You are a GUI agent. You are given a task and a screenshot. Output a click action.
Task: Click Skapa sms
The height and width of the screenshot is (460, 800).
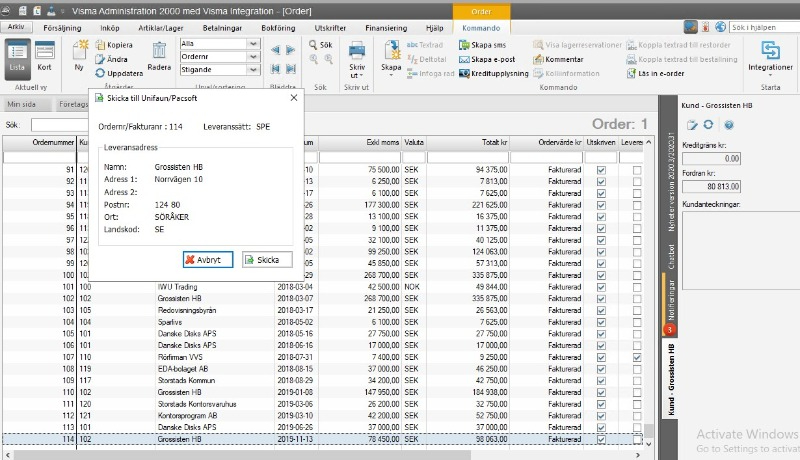click(483, 45)
